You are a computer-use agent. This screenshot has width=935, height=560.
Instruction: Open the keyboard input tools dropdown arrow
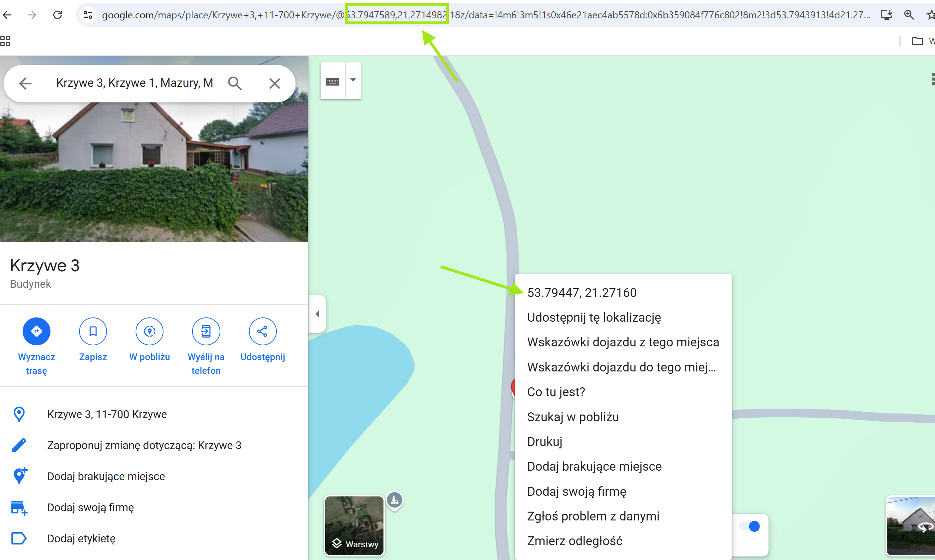353,80
